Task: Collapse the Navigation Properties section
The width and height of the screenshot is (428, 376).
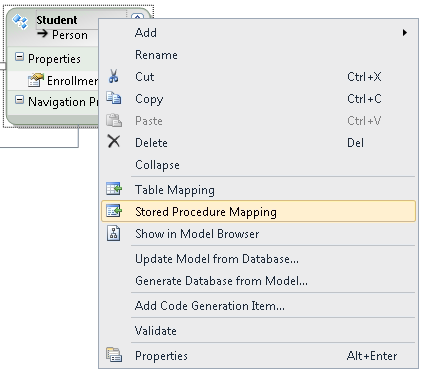Action: pos(19,100)
